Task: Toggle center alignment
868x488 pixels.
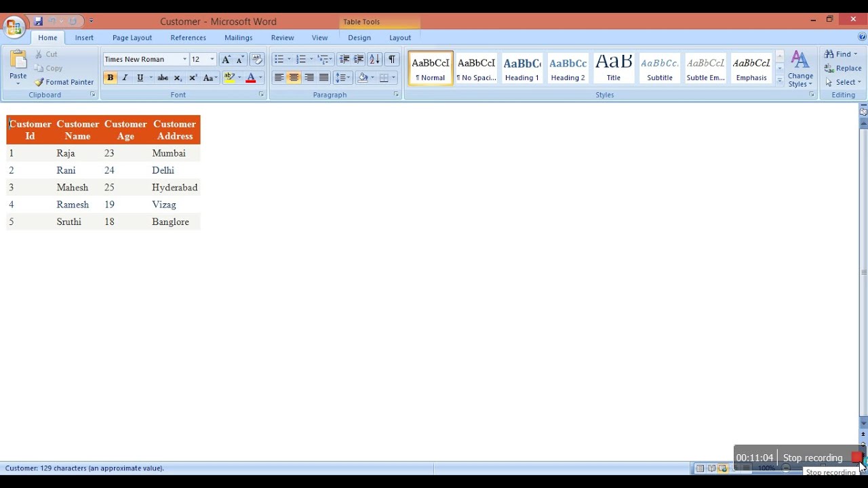Action: click(294, 78)
